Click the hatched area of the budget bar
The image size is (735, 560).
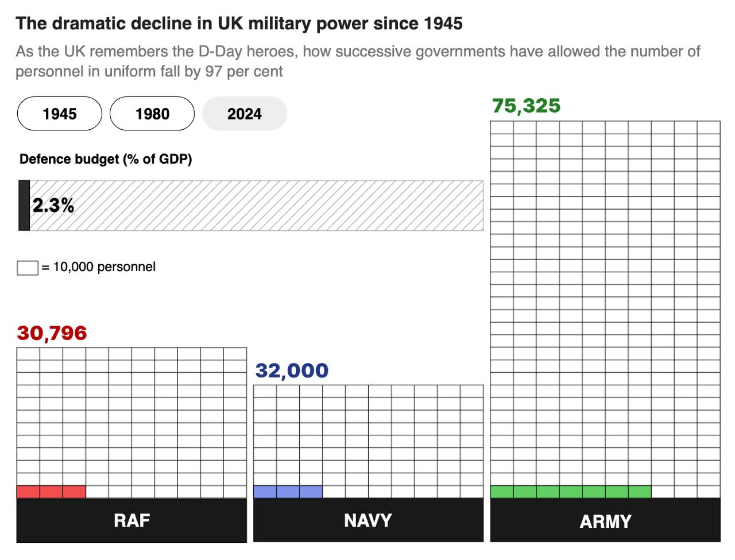click(x=276, y=206)
